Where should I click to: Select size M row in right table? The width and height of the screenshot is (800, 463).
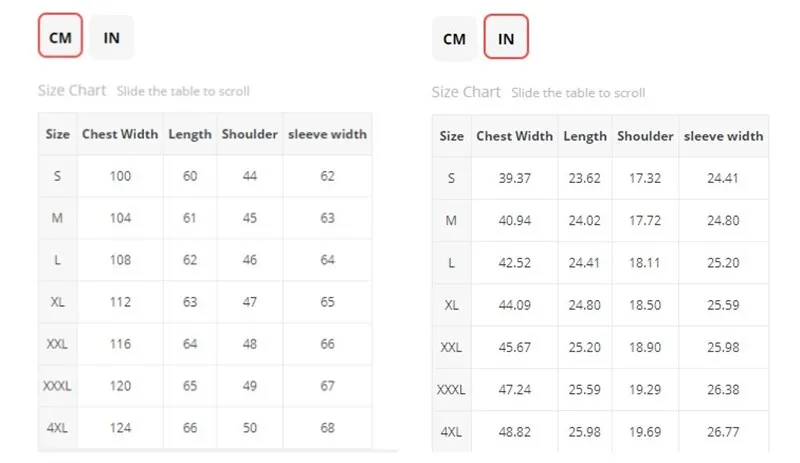[x=600, y=221]
